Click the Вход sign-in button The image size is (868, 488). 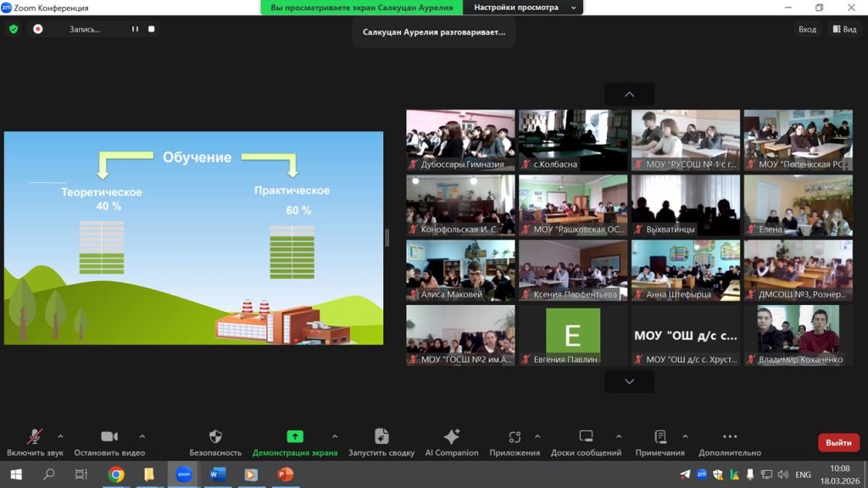tap(807, 29)
